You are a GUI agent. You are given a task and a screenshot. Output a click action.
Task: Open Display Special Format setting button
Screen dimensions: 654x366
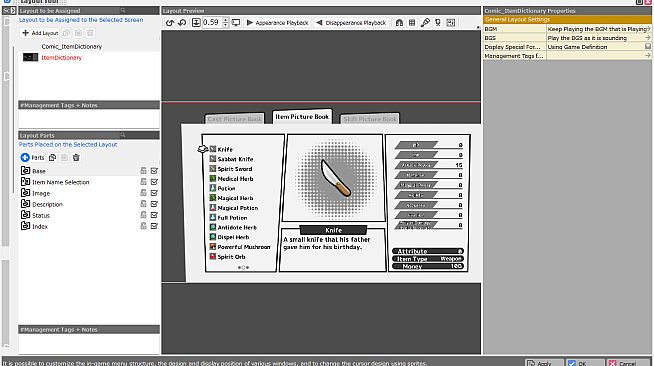point(648,46)
